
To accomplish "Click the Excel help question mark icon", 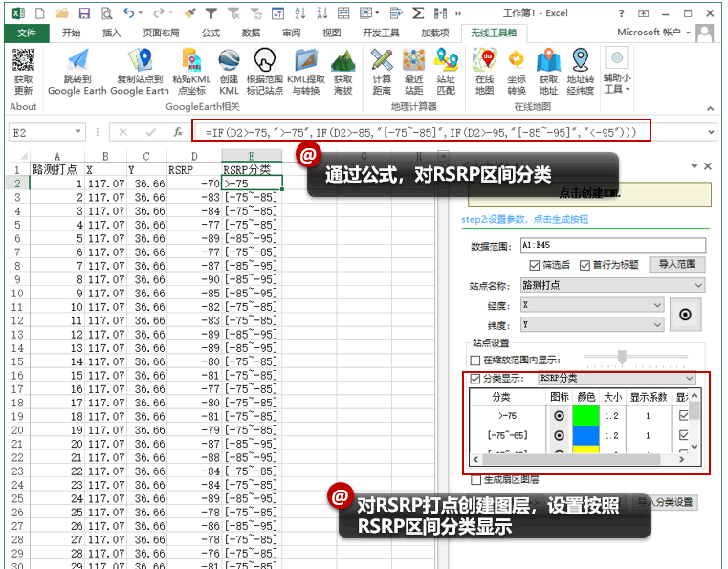I will (x=621, y=13).
